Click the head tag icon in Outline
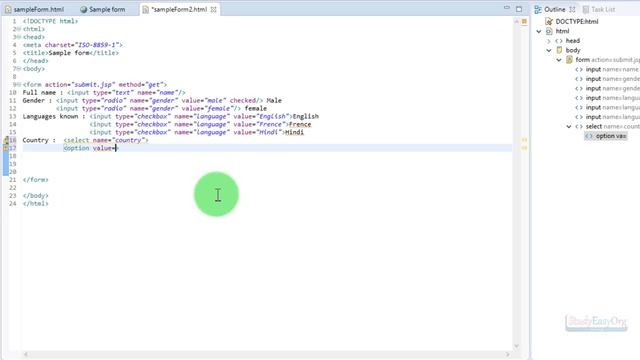This screenshot has width=640, height=360. [x=559, y=41]
